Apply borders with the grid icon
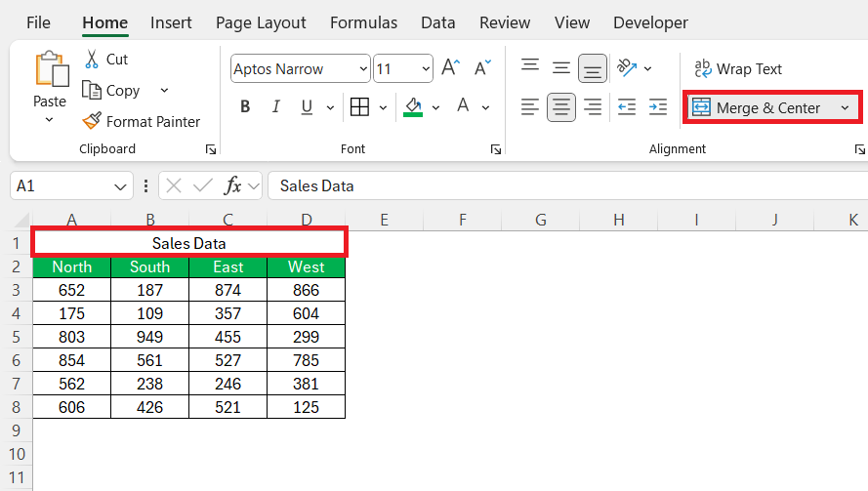 360,106
